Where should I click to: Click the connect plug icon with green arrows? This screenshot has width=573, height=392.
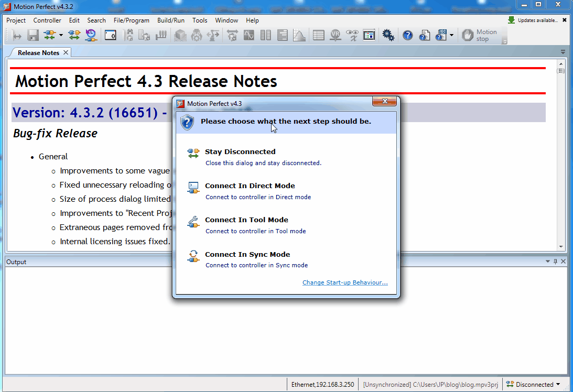50,36
